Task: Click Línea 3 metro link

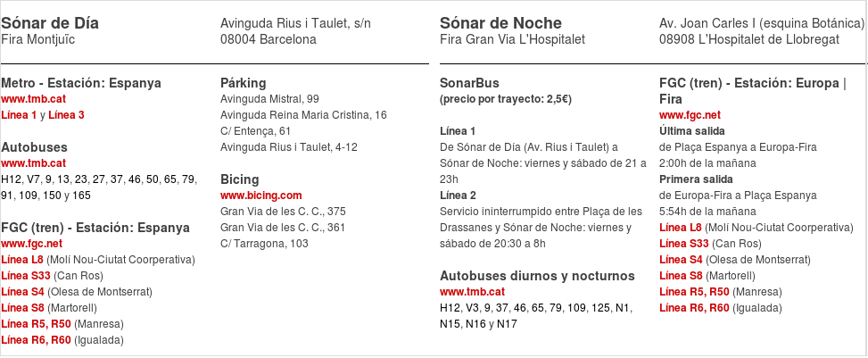Action: [66, 116]
